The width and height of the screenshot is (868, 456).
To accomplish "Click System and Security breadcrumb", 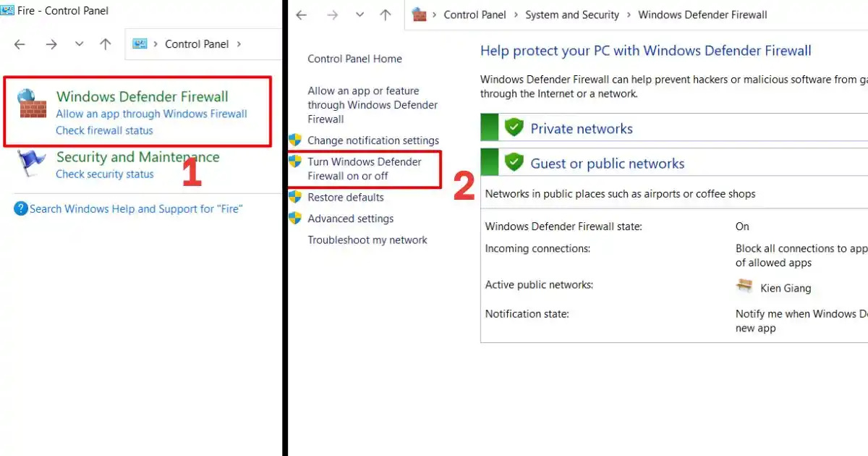I will point(572,14).
